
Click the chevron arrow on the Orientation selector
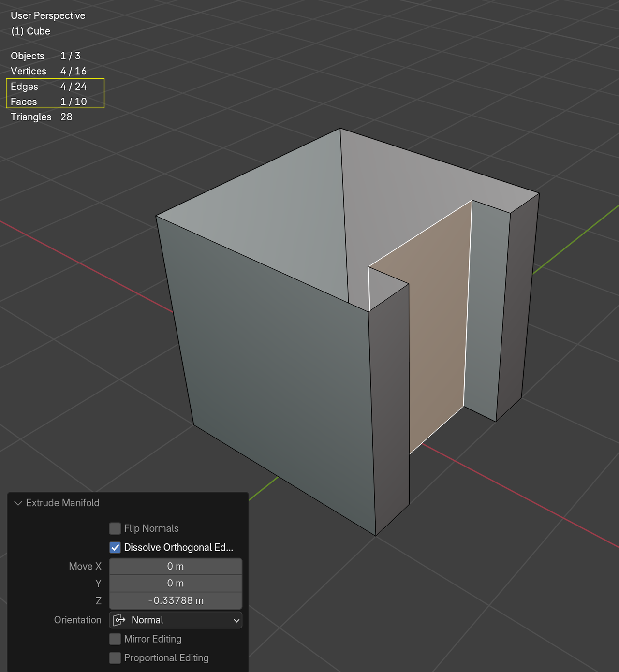click(236, 620)
